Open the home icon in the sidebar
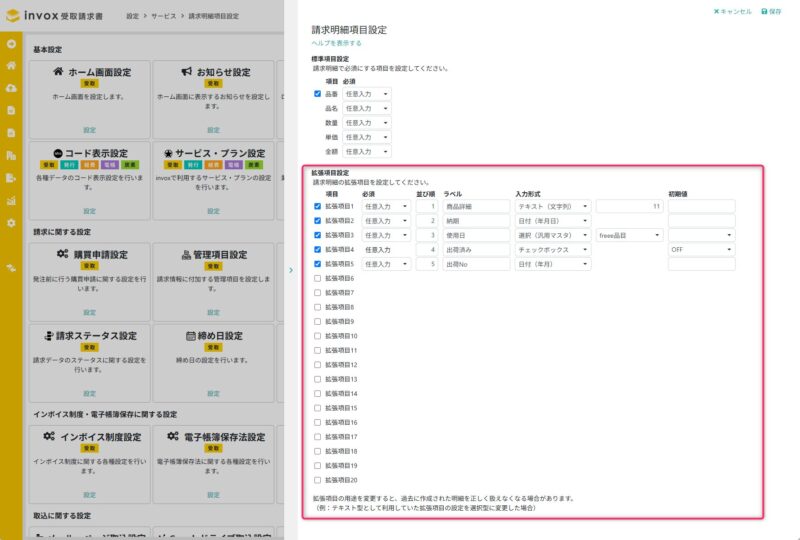Image resolution: width=800 pixels, height=540 pixels. pyautogui.click(x=11, y=66)
